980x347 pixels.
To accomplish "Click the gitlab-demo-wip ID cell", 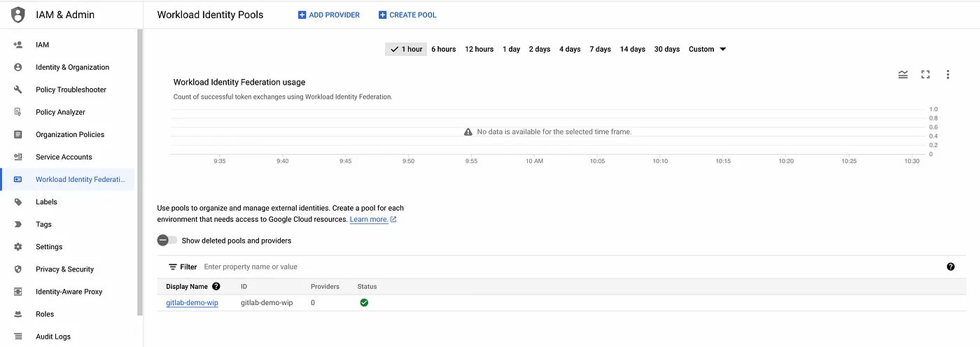I will coord(267,303).
